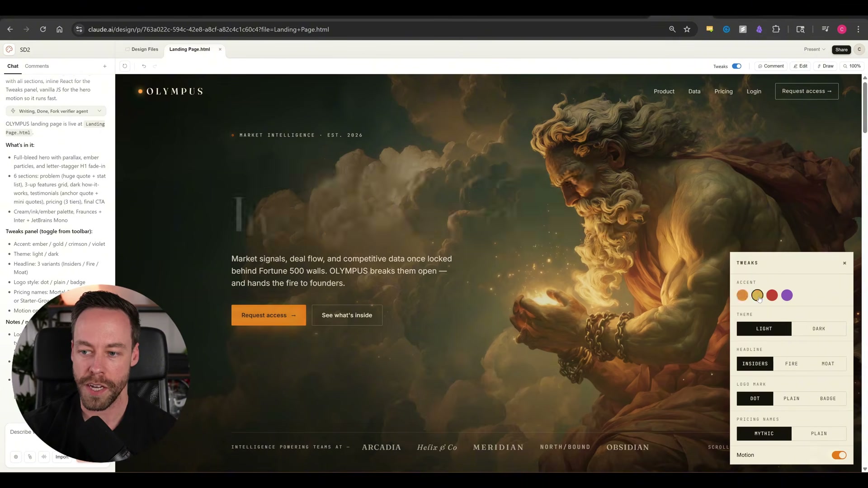Click the palette logo next to SD2

9,49
